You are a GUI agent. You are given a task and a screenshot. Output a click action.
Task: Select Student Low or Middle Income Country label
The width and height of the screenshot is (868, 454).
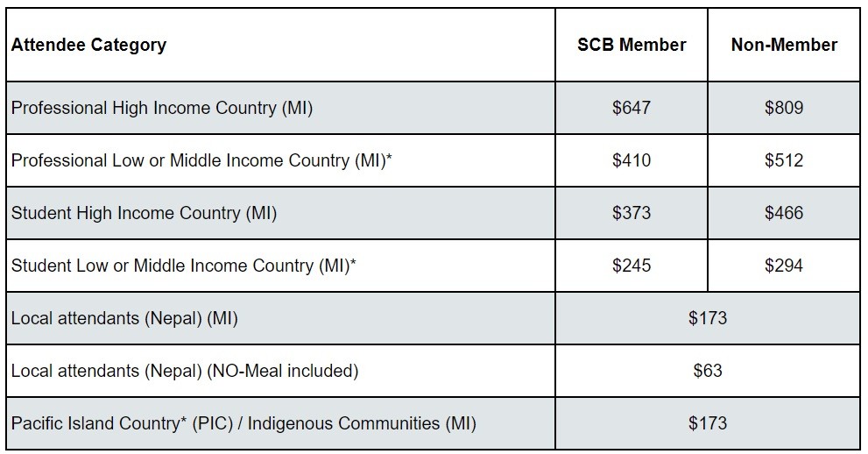coord(184,266)
